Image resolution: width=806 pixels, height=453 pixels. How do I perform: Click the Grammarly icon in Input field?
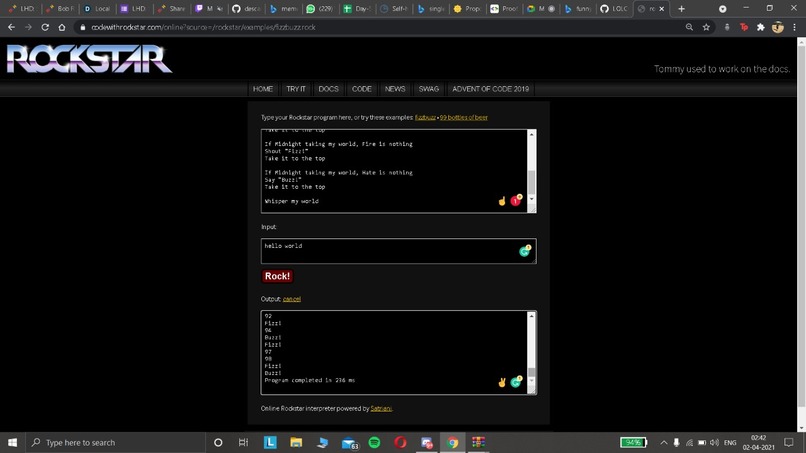click(525, 250)
